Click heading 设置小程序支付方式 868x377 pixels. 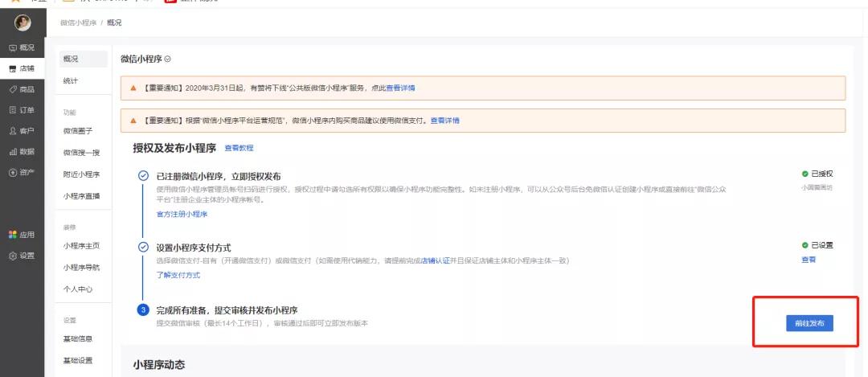point(194,248)
